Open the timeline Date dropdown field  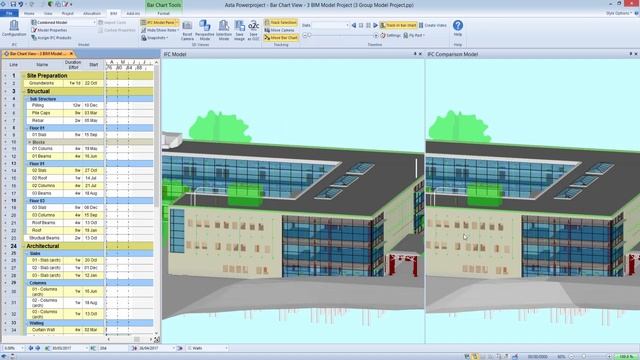(x=330, y=25)
